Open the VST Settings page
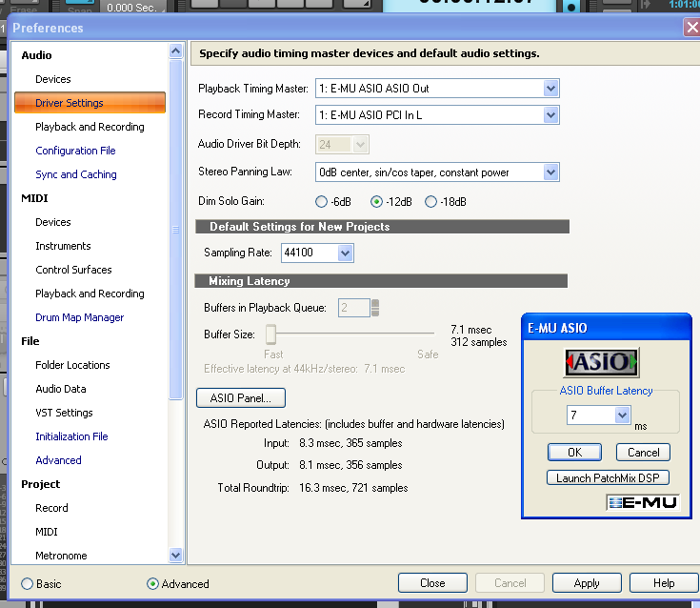This screenshot has width=700, height=608. click(x=64, y=413)
